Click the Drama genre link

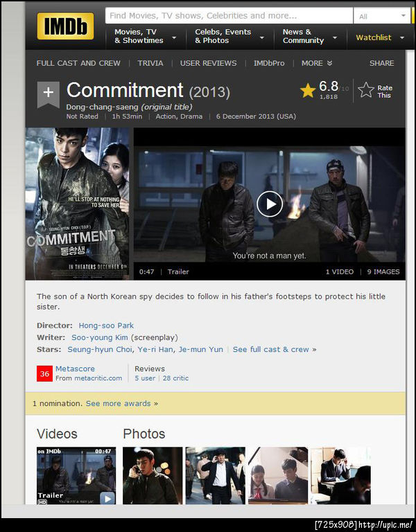pyautogui.click(x=191, y=116)
